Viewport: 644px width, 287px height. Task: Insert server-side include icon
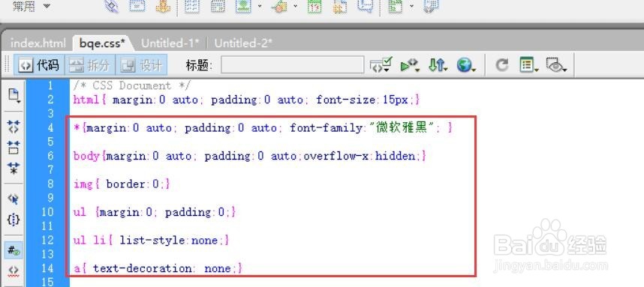pos(340,6)
